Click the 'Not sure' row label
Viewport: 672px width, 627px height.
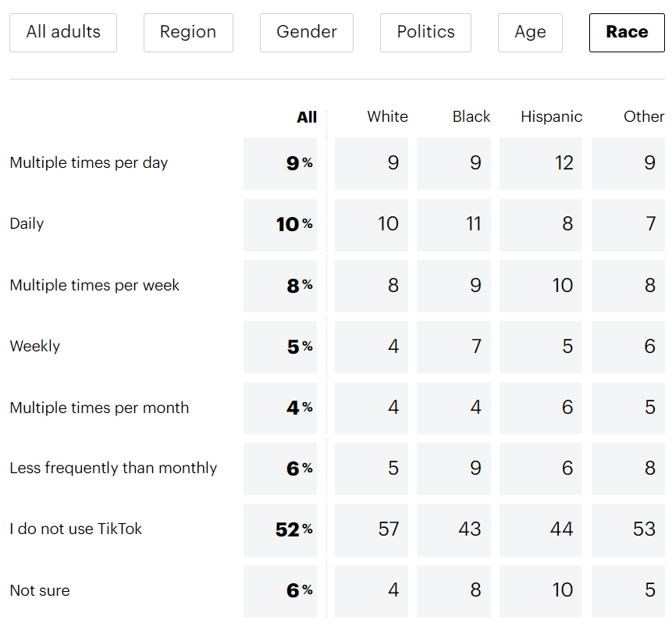pos(40,590)
